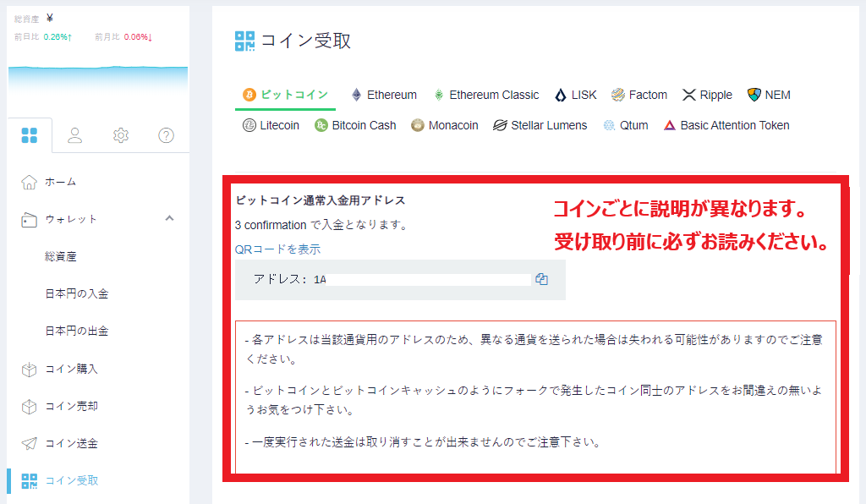Screen dimensions: 866x504
Task: Open the dashboard grid icon tab
Action: [30, 135]
